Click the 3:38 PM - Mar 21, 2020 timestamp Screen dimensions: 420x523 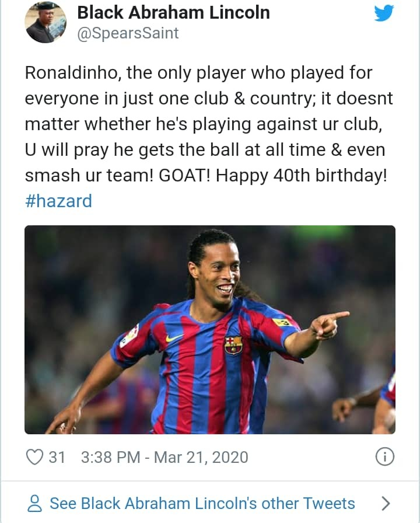164,457
